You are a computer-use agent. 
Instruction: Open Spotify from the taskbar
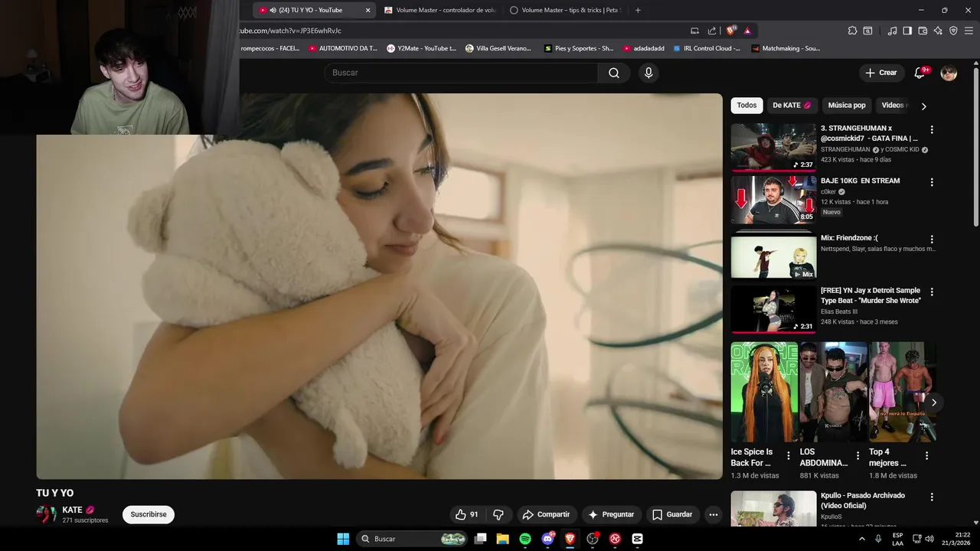click(x=525, y=539)
